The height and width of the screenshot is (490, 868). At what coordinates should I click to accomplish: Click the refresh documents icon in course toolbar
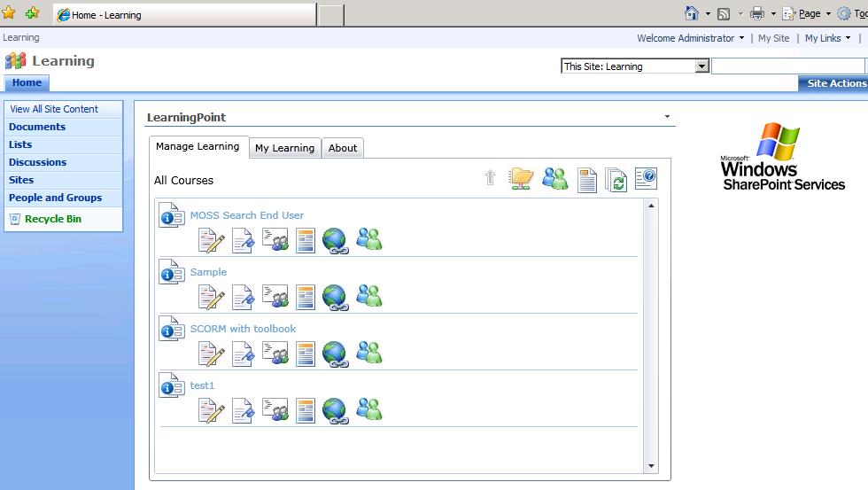[616, 180]
